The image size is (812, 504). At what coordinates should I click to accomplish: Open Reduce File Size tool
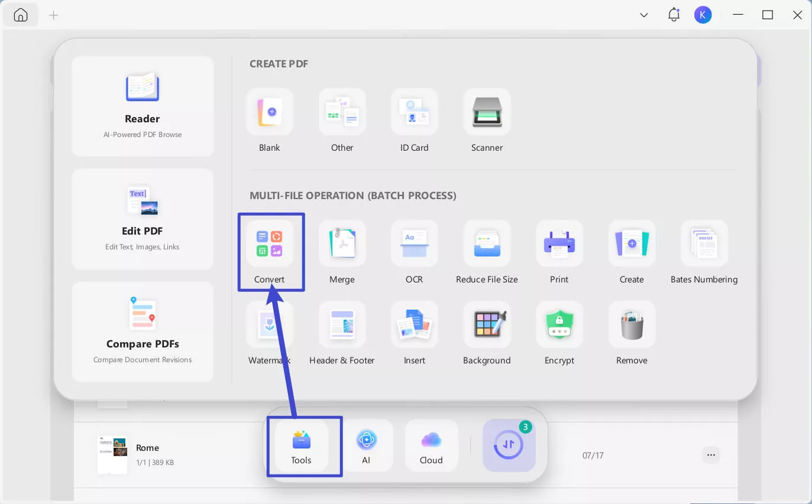point(487,243)
